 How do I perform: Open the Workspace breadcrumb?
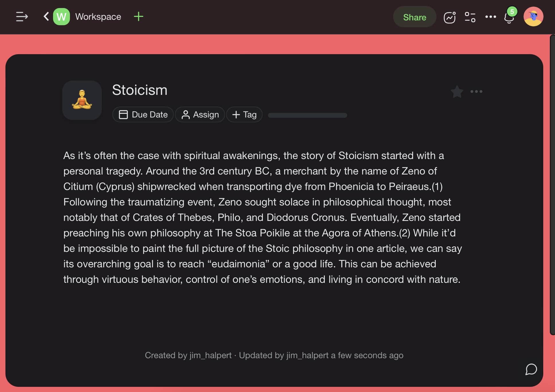click(x=98, y=17)
